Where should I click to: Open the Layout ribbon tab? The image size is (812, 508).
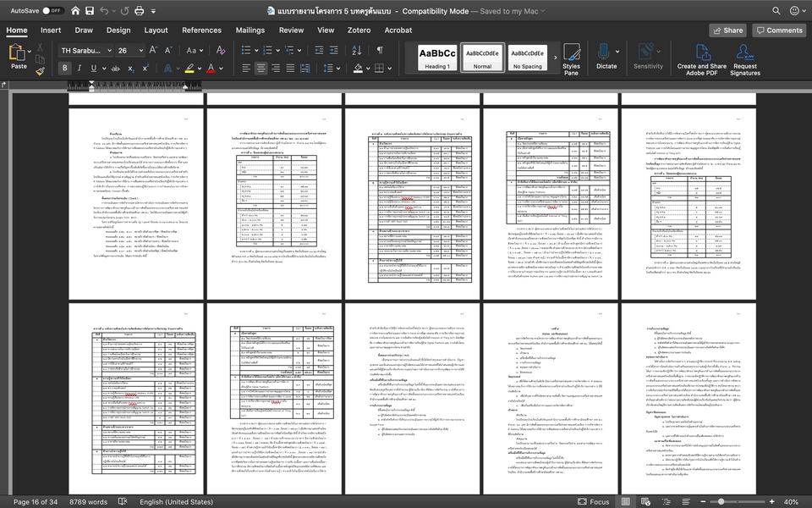click(156, 30)
